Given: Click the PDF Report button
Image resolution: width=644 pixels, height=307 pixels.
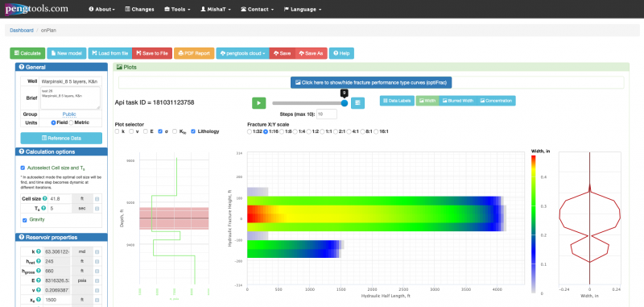Looking at the screenshot, I should [194, 53].
